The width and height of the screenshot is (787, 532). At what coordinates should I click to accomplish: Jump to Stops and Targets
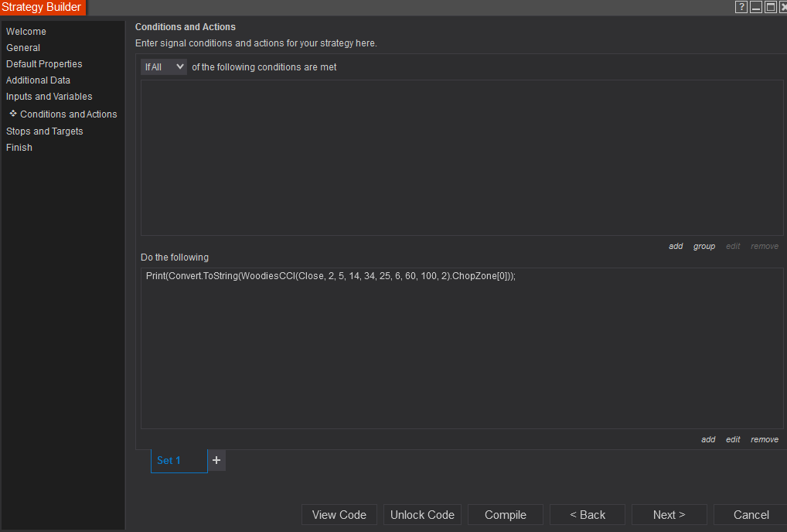coord(44,131)
